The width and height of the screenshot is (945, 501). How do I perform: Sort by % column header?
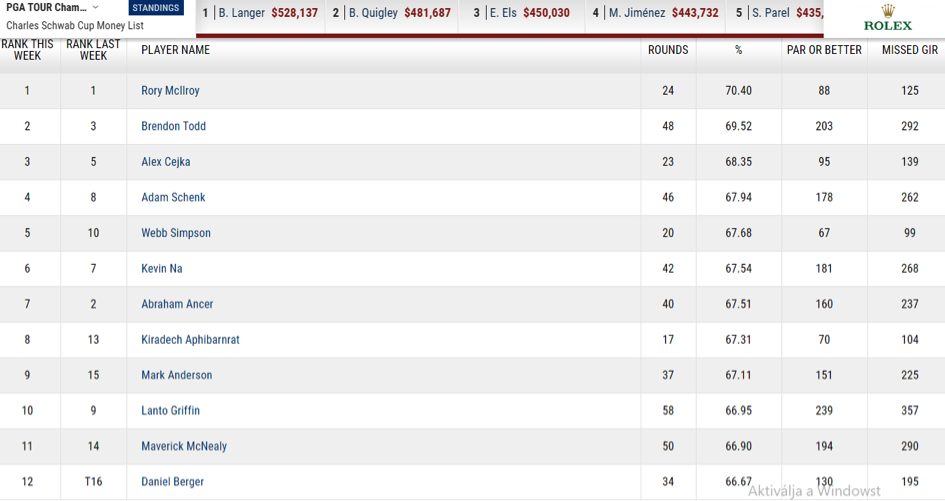coord(738,50)
